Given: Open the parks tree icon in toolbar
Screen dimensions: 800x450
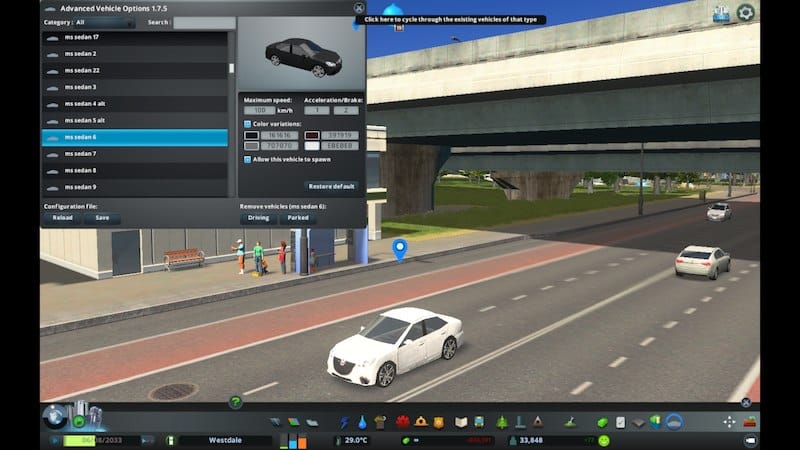Looking at the screenshot, I should (x=500, y=422).
